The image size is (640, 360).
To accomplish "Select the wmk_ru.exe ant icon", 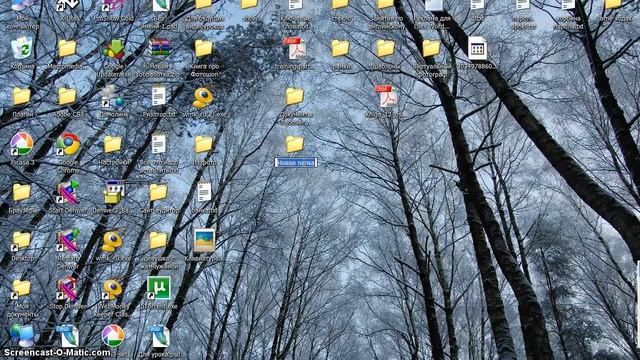I will [112, 240].
